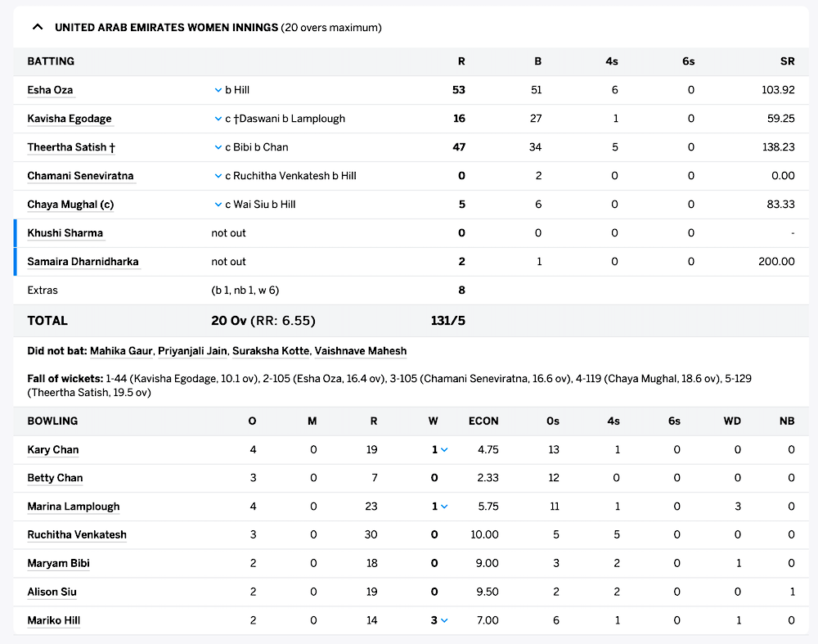This screenshot has height=644, width=818.
Task: Collapse the United Arab Emirates Women innings section
Action: [x=38, y=27]
